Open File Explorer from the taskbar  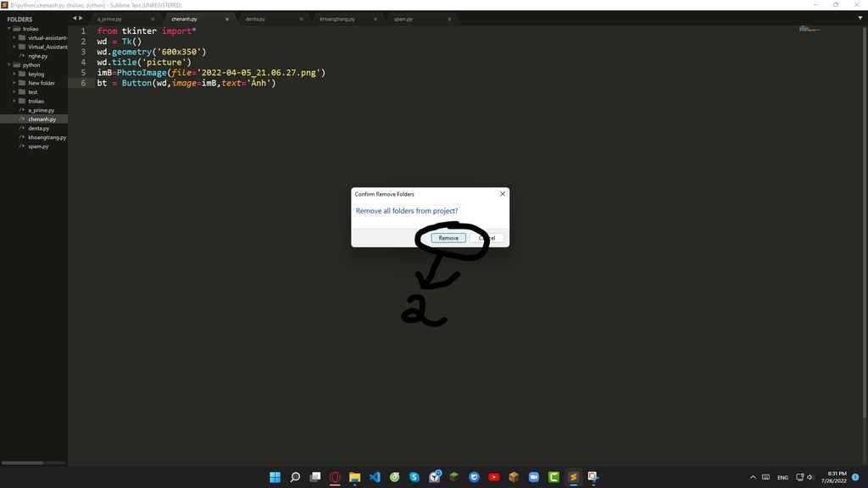[x=355, y=477]
